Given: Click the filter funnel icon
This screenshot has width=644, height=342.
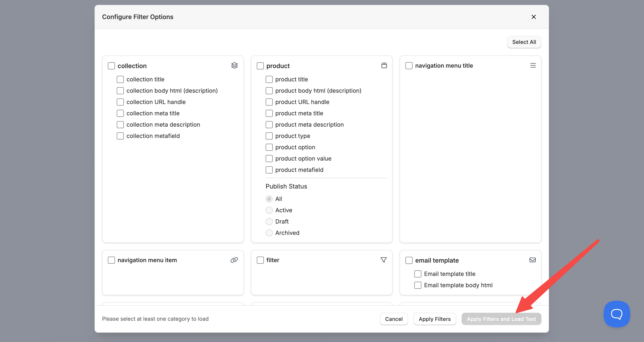Looking at the screenshot, I should point(383,260).
